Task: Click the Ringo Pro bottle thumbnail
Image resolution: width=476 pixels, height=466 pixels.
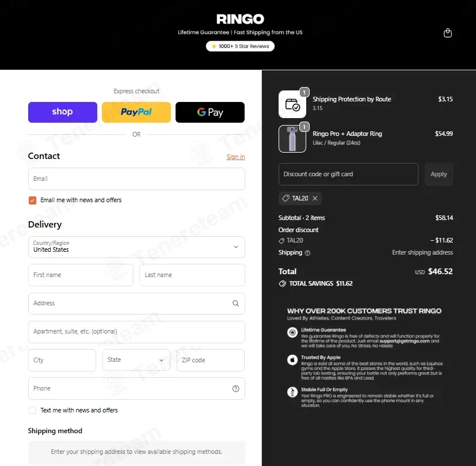Action: tap(292, 139)
